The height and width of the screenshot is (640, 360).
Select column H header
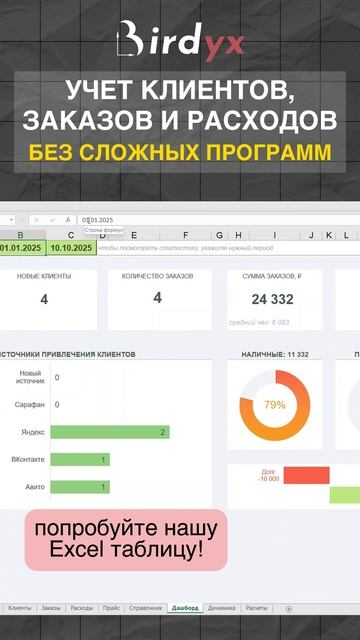tap(238, 235)
